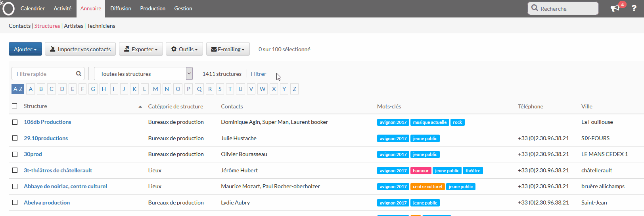644x216 pixels.
Task: Toggle the select-all structures checkbox
Action: tap(15, 106)
